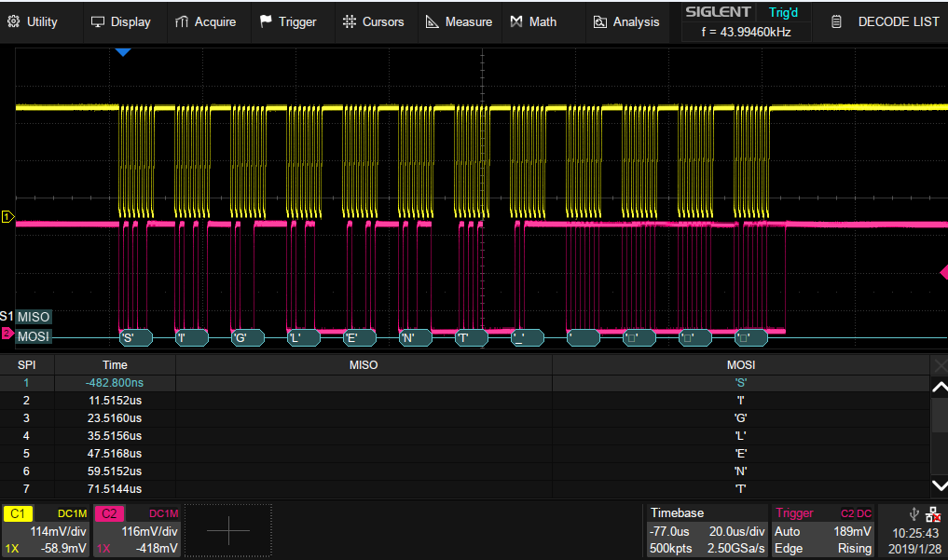Click the Analysis icon
The image size is (948, 560).
[600, 21]
